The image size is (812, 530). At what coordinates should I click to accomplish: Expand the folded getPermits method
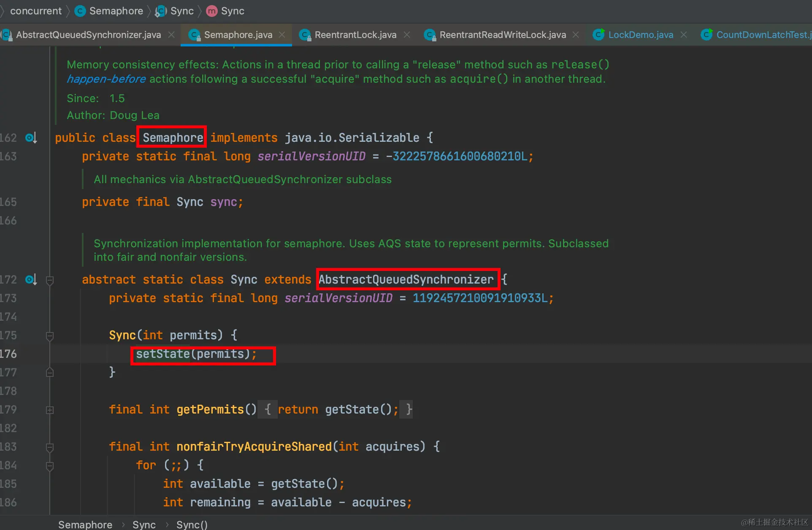pyautogui.click(x=50, y=410)
